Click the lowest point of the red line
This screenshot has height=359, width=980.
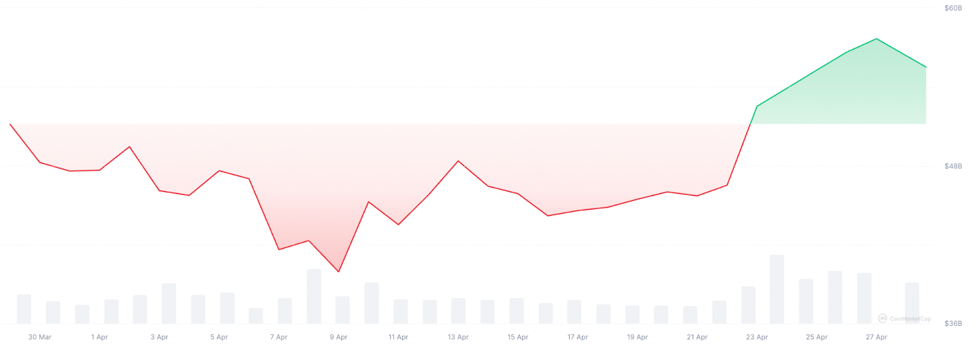click(x=339, y=271)
